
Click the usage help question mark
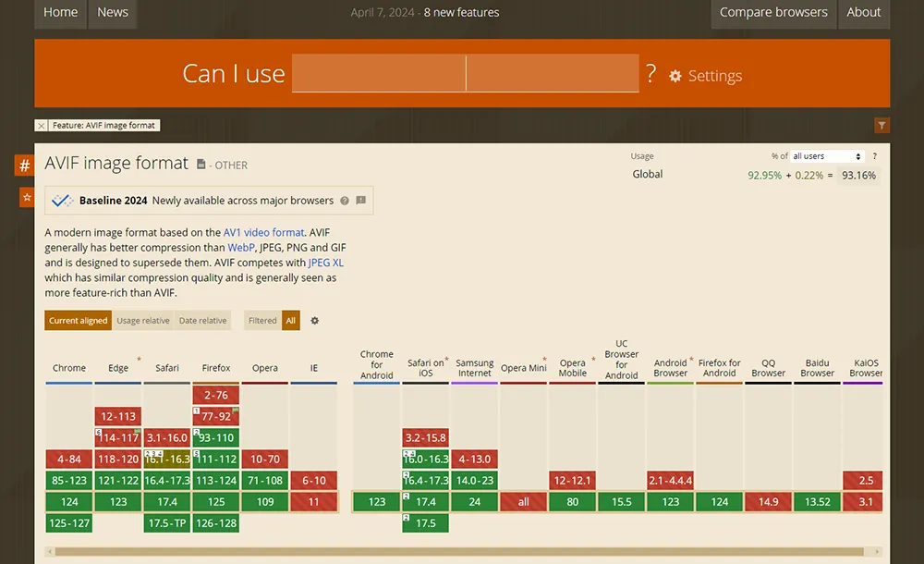874,155
